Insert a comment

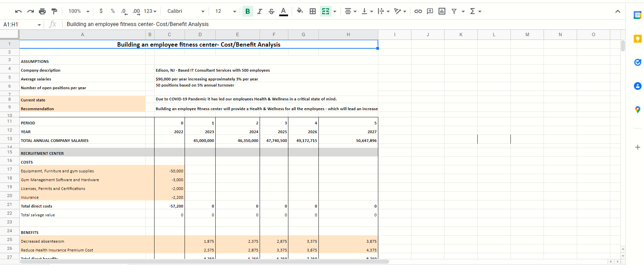tap(430, 11)
